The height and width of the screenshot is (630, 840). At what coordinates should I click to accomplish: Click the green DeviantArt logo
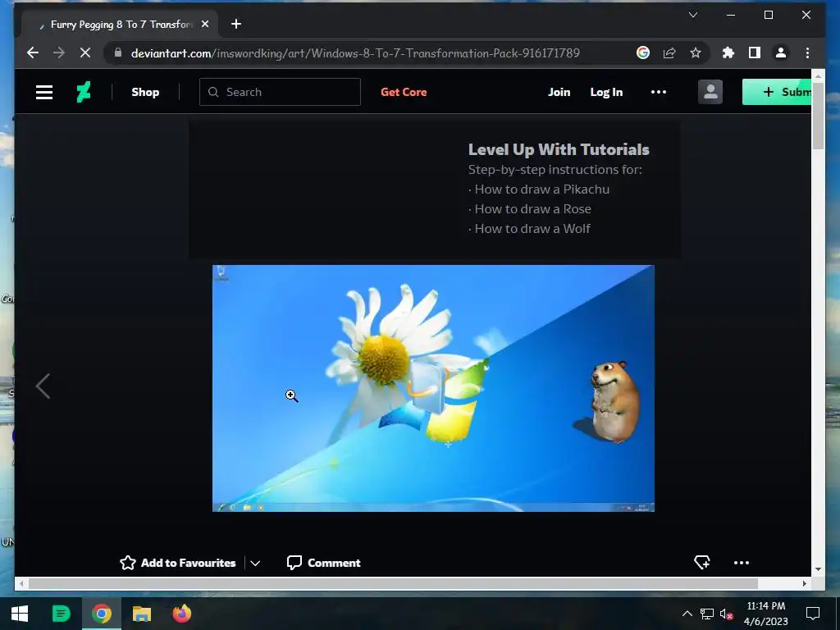tap(84, 92)
